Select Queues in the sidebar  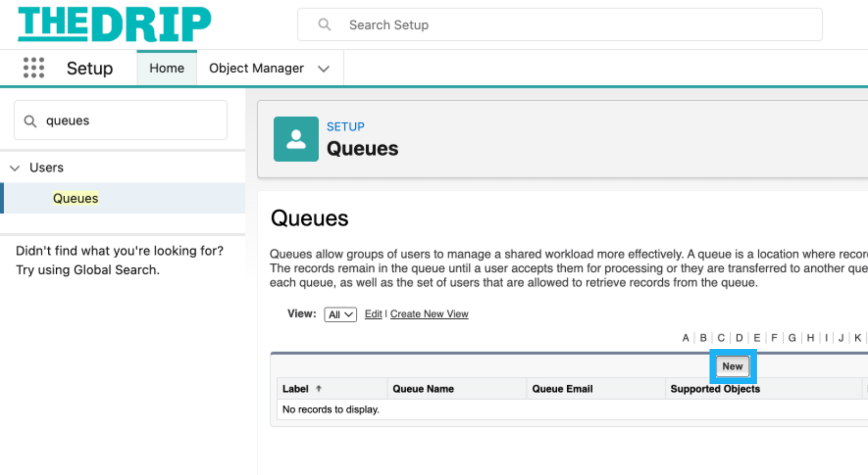tap(76, 198)
